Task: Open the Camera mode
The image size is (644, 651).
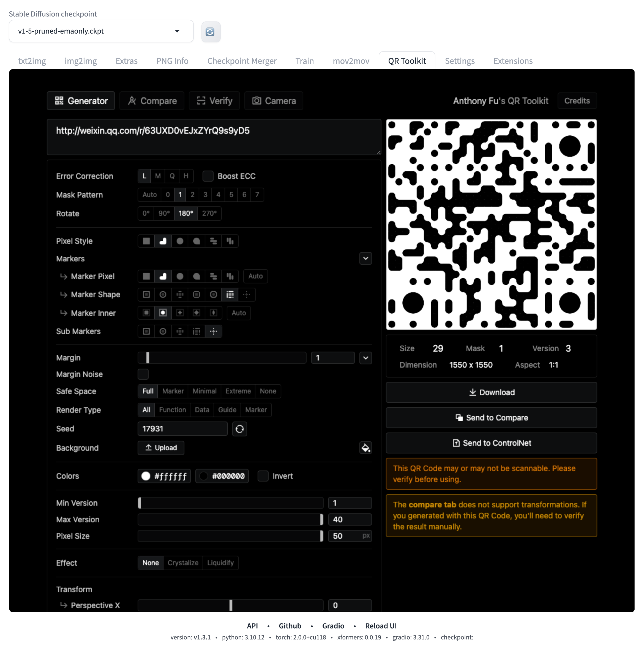Action: click(x=274, y=100)
